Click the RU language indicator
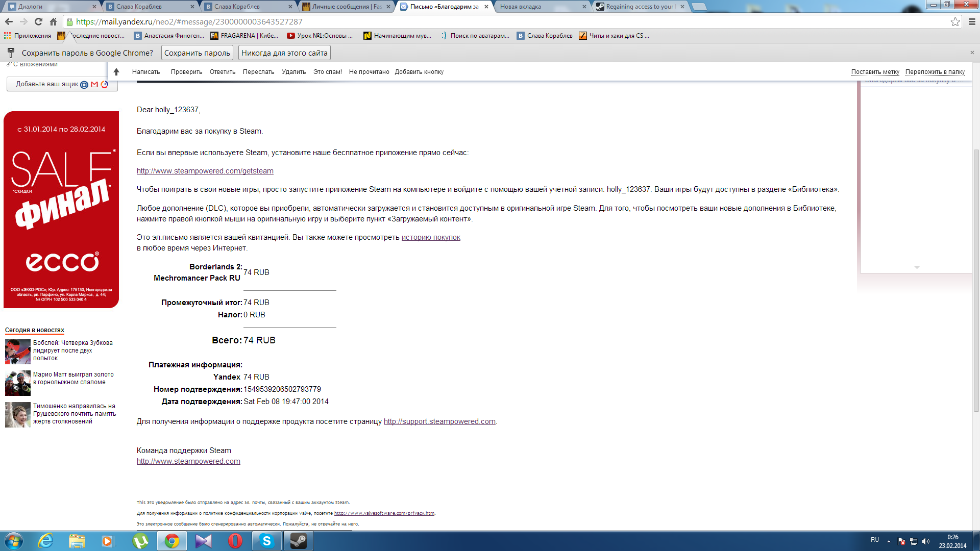Viewport: 980px width, 551px height. point(875,540)
